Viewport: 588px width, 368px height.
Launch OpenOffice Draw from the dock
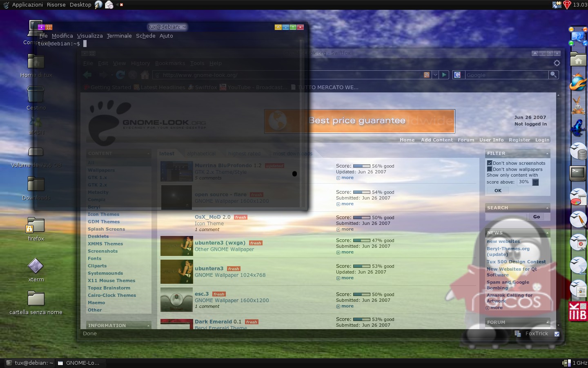(578, 220)
